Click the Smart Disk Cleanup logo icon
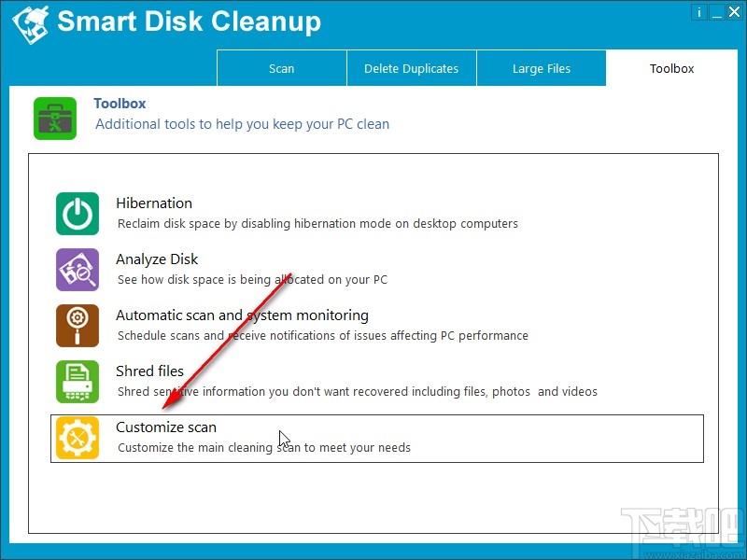Viewport: 747px width, 560px height. [31, 24]
